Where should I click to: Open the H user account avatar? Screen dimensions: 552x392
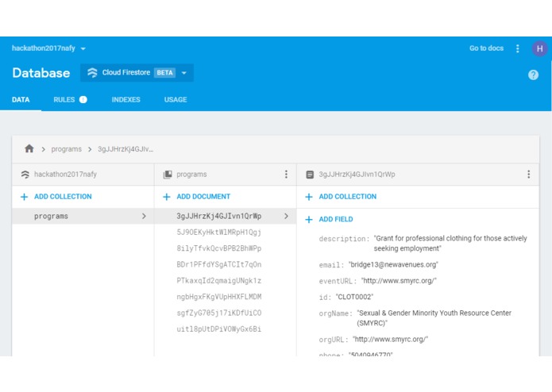click(539, 48)
